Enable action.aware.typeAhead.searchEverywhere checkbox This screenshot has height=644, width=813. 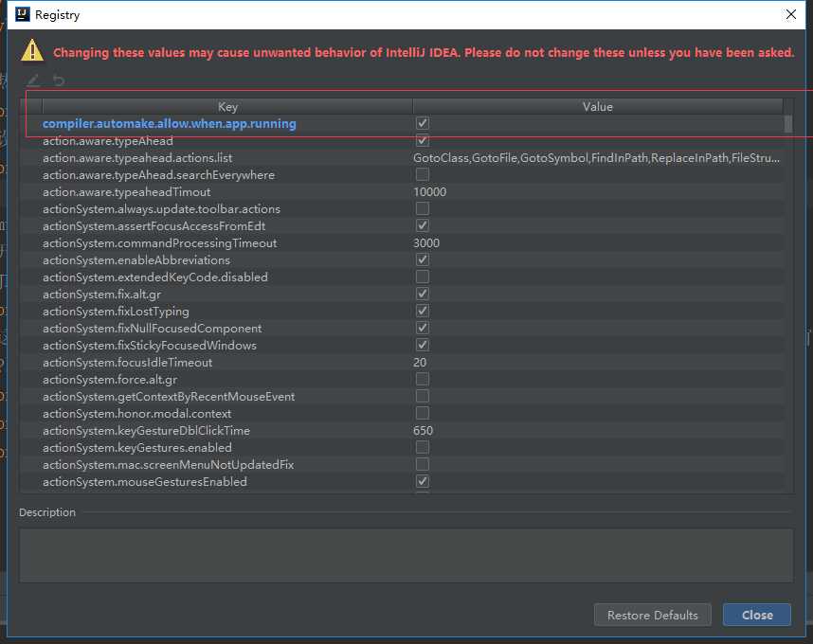(422, 174)
